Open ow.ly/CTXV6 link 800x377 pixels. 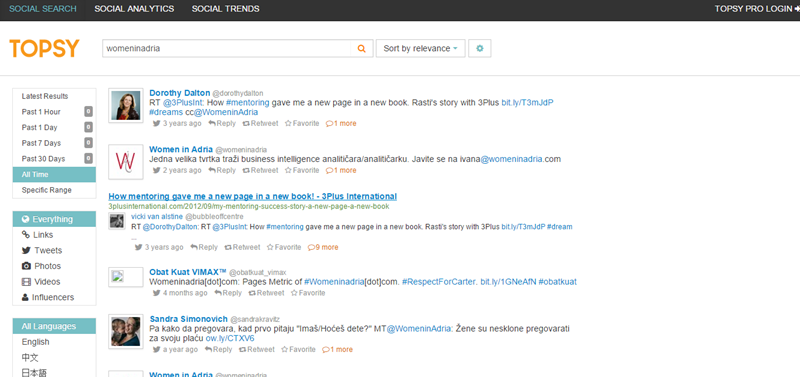[x=230, y=338]
